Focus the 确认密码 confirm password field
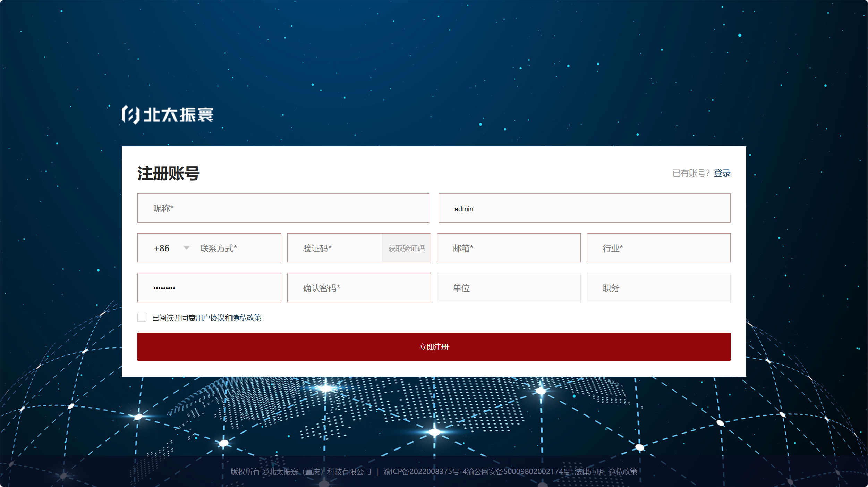Screen dimensions: 868x487 pyautogui.click(x=359, y=288)
